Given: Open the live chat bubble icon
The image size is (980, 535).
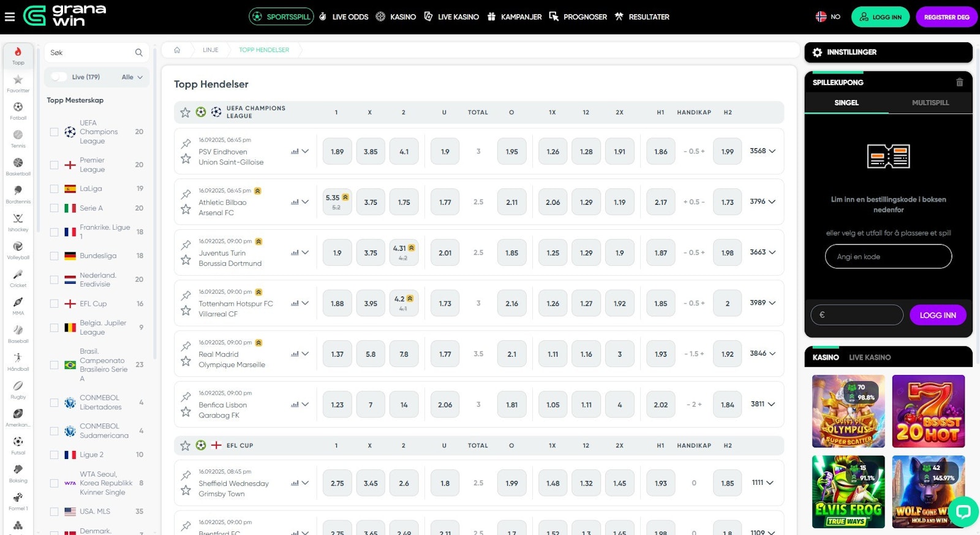Looking at the screenshot, I should click(x=963, y=511).
